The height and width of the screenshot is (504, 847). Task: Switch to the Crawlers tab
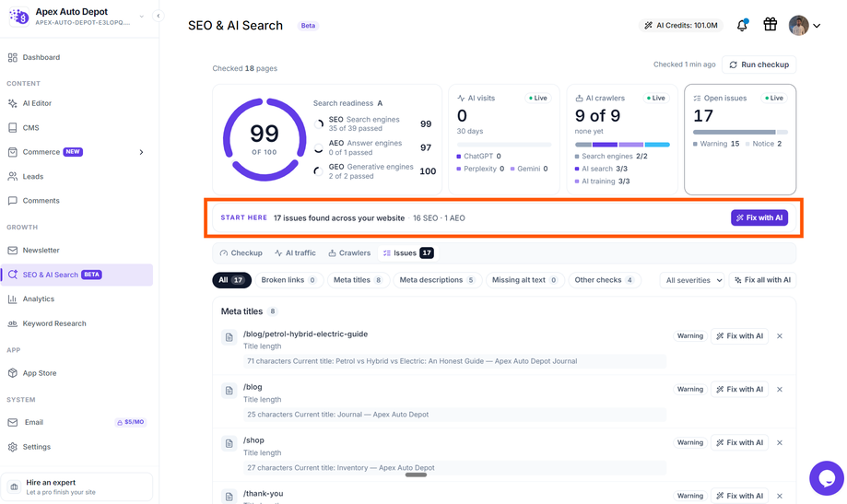pos(349,252)
